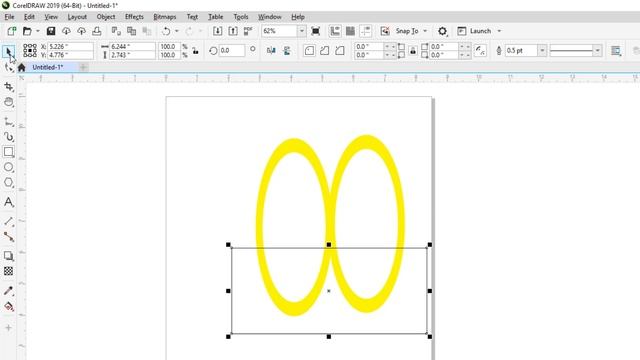The image size is (640, 360).
Task: Click the X position field
Action: 70,47
